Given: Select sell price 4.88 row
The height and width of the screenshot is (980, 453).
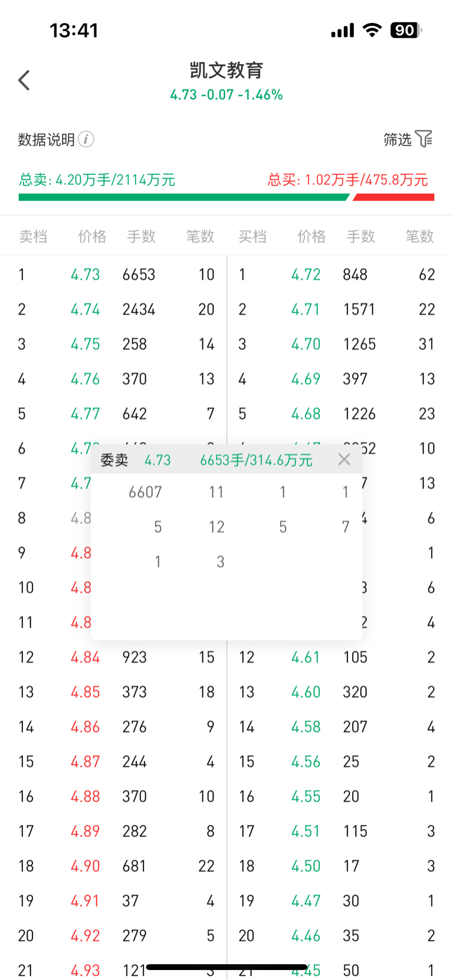Looking at the screenshot, I should (113, 797).
